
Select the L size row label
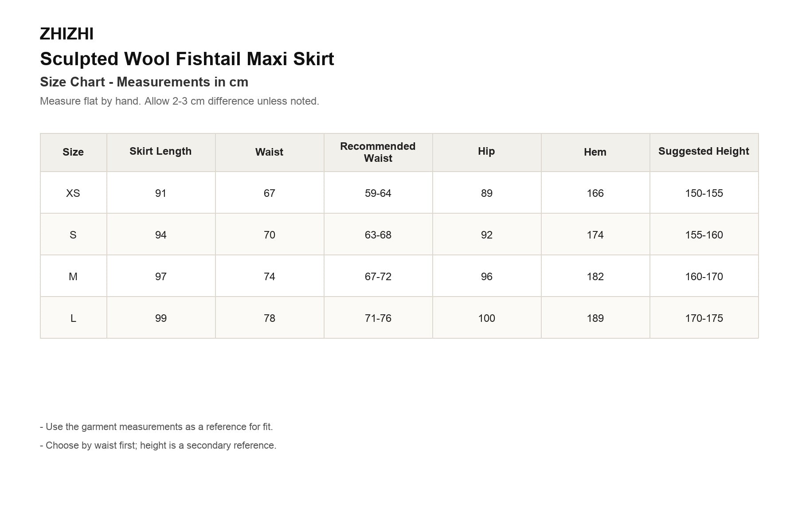pyautogui.click(x=73, y=318)
